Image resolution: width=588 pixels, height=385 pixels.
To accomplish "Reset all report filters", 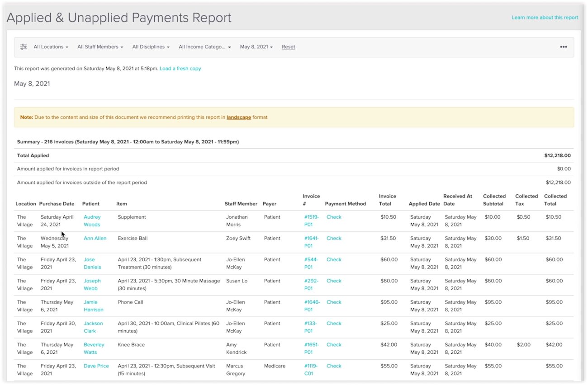I will point(288,47).
